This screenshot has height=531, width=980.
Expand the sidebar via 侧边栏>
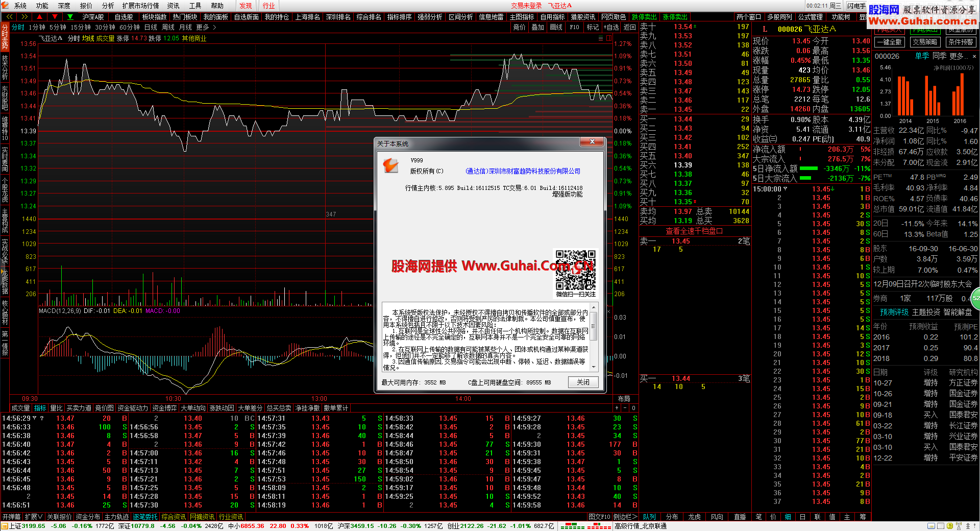coord(625,517)
